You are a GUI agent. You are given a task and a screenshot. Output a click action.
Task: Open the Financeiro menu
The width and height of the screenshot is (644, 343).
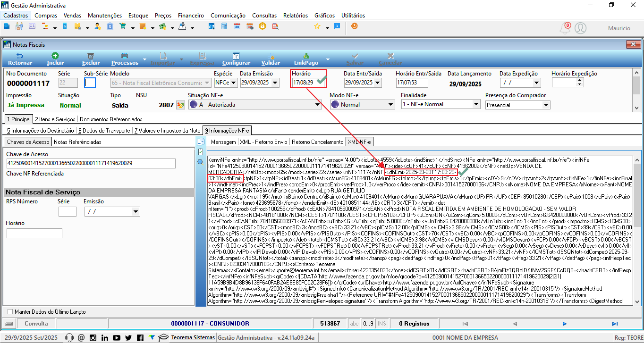(x=191, y=16)
